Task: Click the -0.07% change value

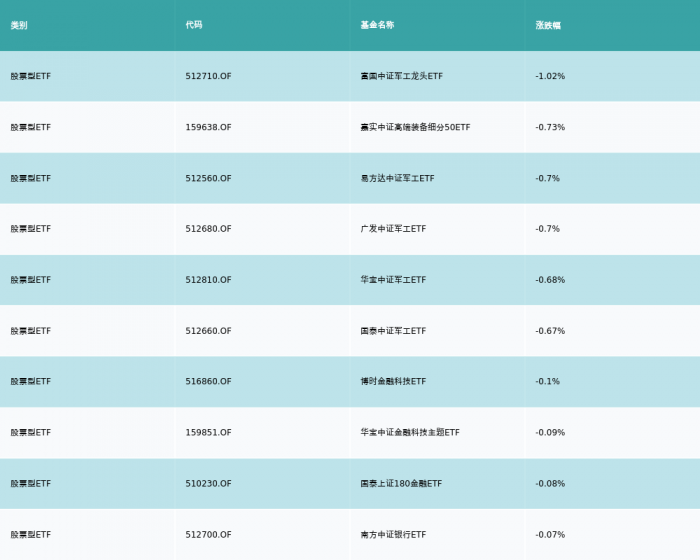Action: point(550,535)
